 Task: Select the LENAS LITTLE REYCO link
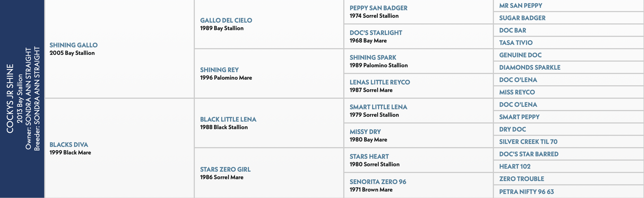[380, 82]
